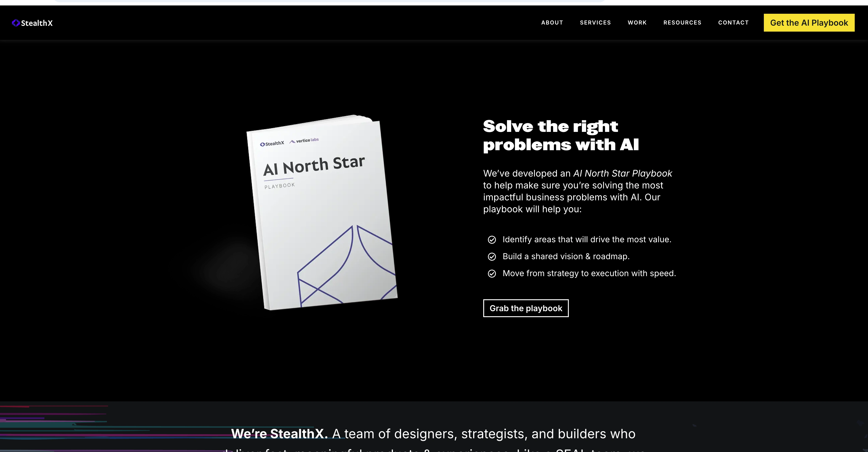Click the StealthX wordmark in header
Screen dimensions: 868x452
click(37, 23)
